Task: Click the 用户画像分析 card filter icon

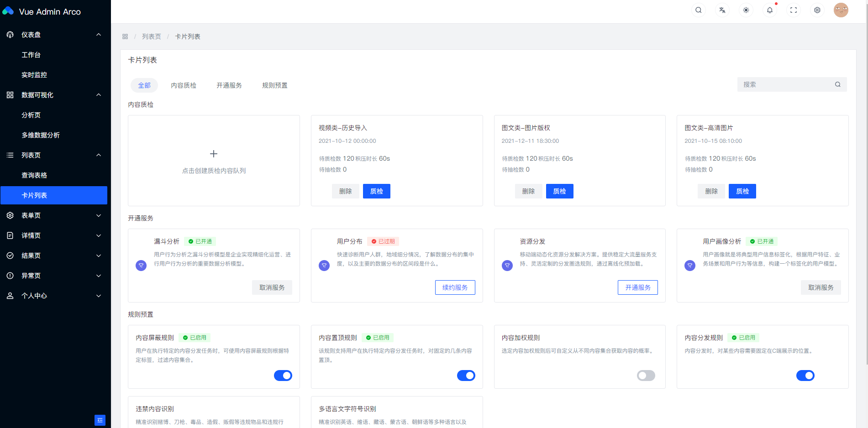Action: [690, 266]
